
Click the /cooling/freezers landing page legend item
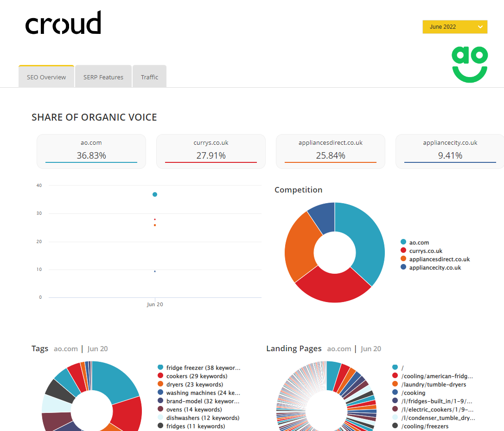tap(425, 426)
